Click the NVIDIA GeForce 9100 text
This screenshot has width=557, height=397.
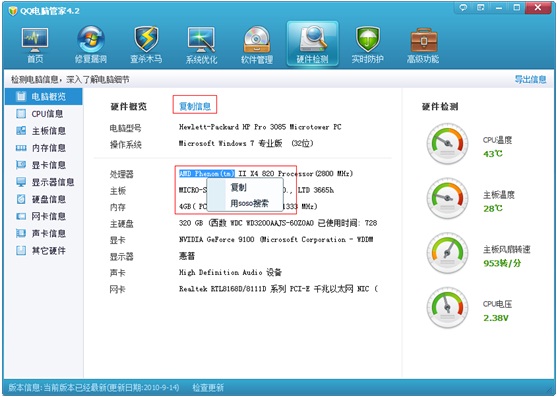[276, 240]
